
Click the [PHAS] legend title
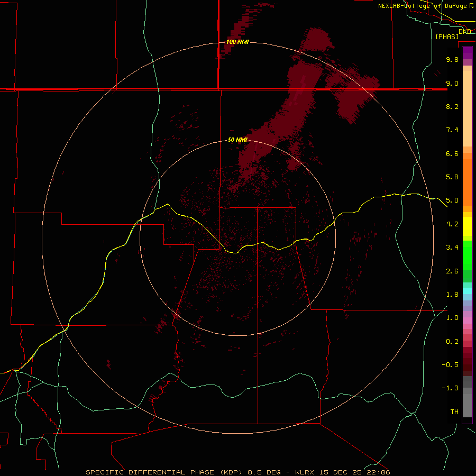tap(447, 36)
